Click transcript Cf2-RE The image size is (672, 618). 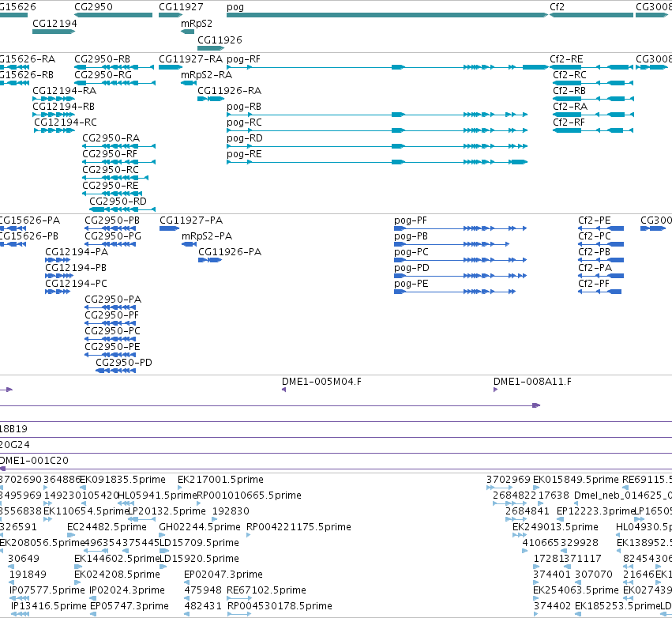(591, 67)
